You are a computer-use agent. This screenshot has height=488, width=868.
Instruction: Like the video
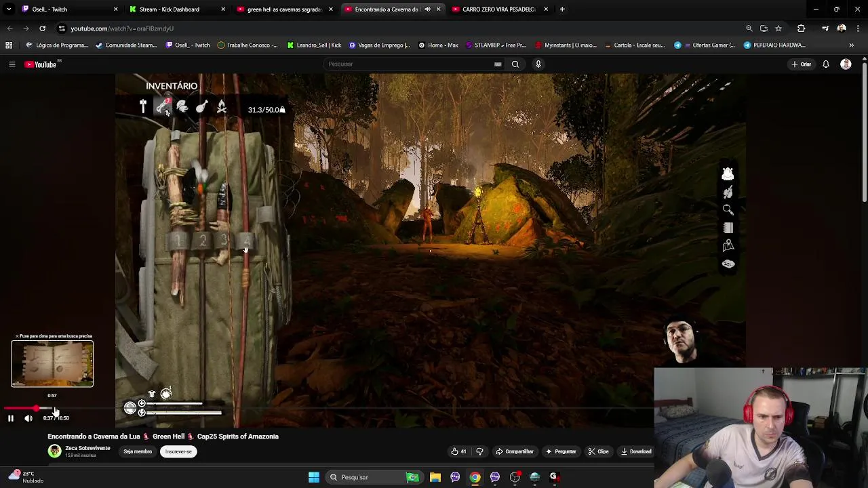click(x=458, y=451)
